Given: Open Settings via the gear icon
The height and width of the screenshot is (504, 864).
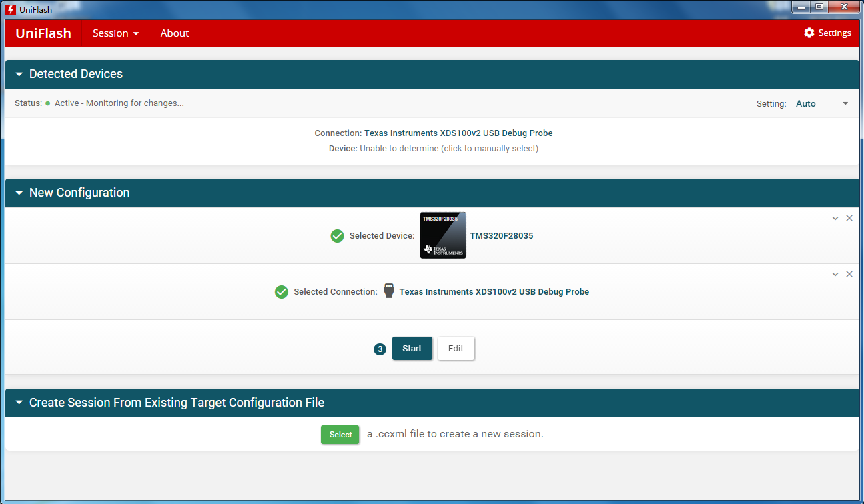Looking at the screenshot, I should click(x=809, y=33).
